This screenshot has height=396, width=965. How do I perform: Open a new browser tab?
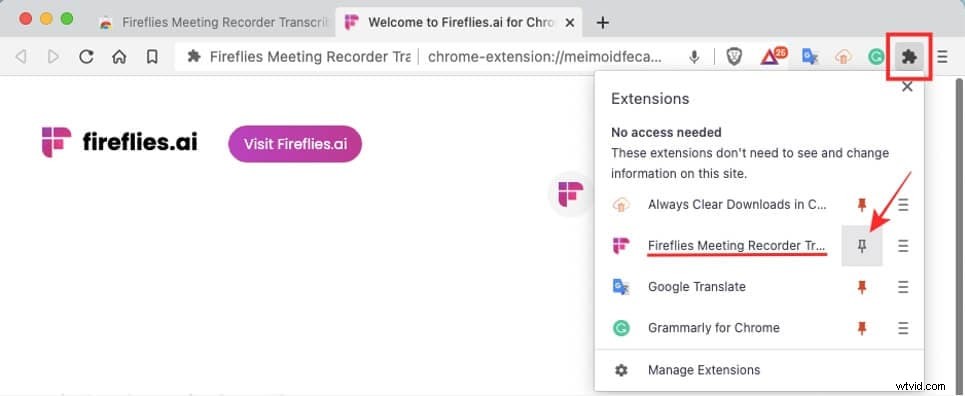coord(603,23)
